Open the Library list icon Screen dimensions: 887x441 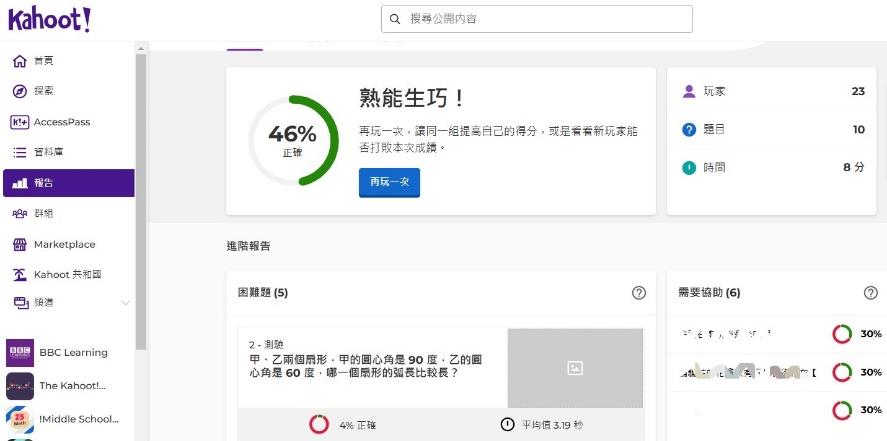click(x=20, y=153)
